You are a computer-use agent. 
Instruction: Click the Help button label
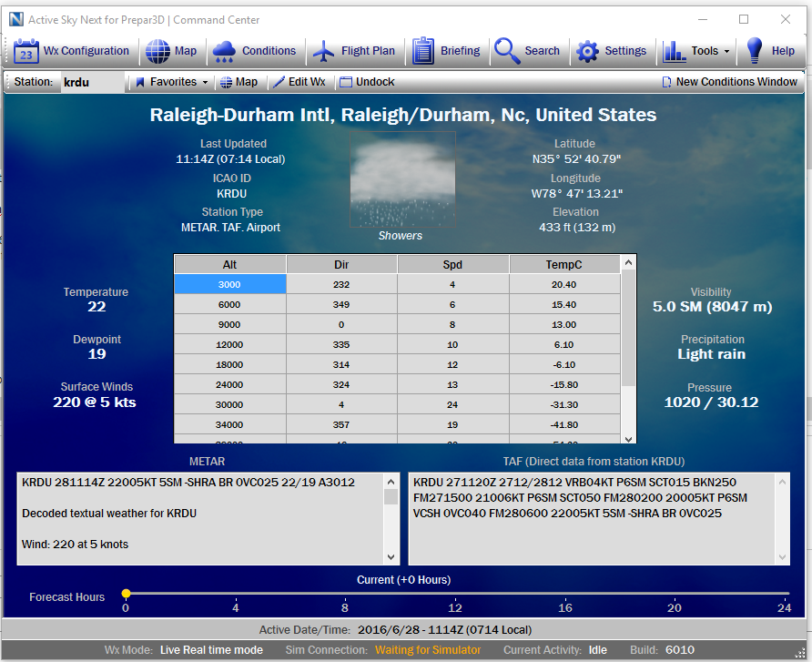pyautogui.click(x=783, y=51)
